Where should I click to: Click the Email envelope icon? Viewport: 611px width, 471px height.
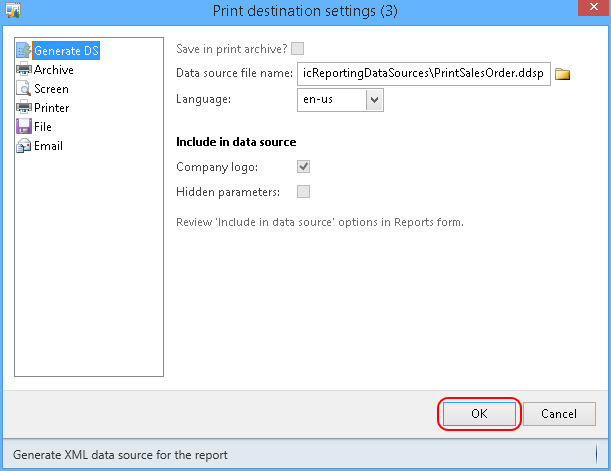coord(24,146)
